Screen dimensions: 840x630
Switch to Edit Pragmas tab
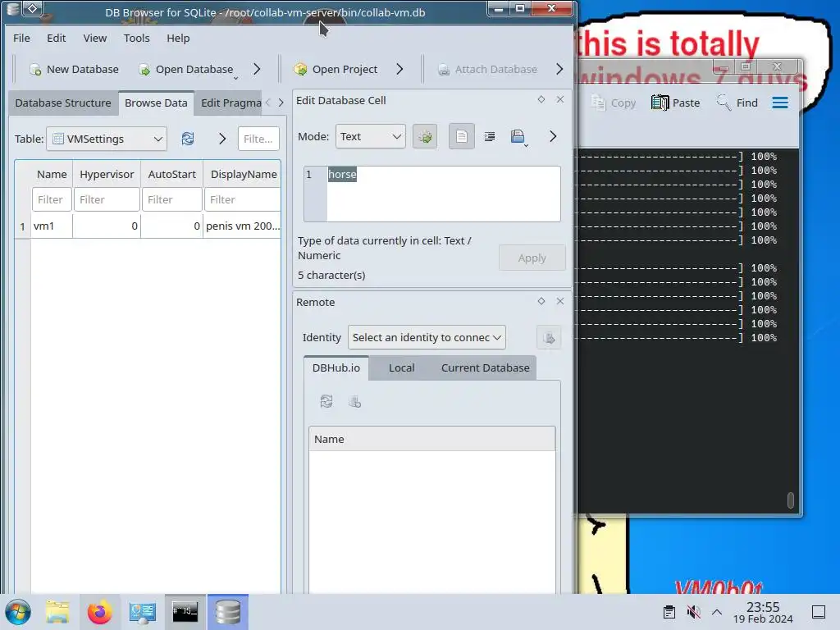231,103
